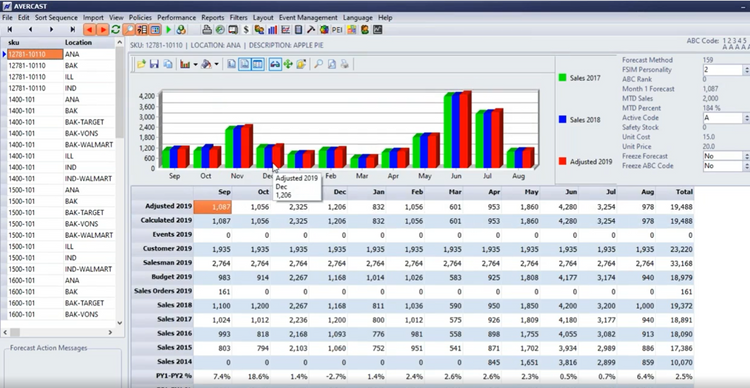Click the Adjusted 2019 Sep cell 1,087

(x=213, y=207)
